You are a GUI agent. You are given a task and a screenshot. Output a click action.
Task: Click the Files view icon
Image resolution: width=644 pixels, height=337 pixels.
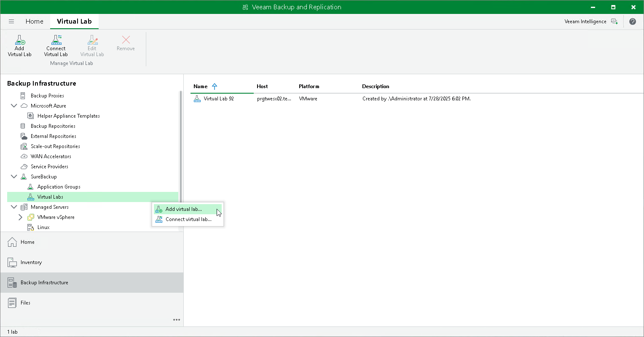[x=12, y=303]
